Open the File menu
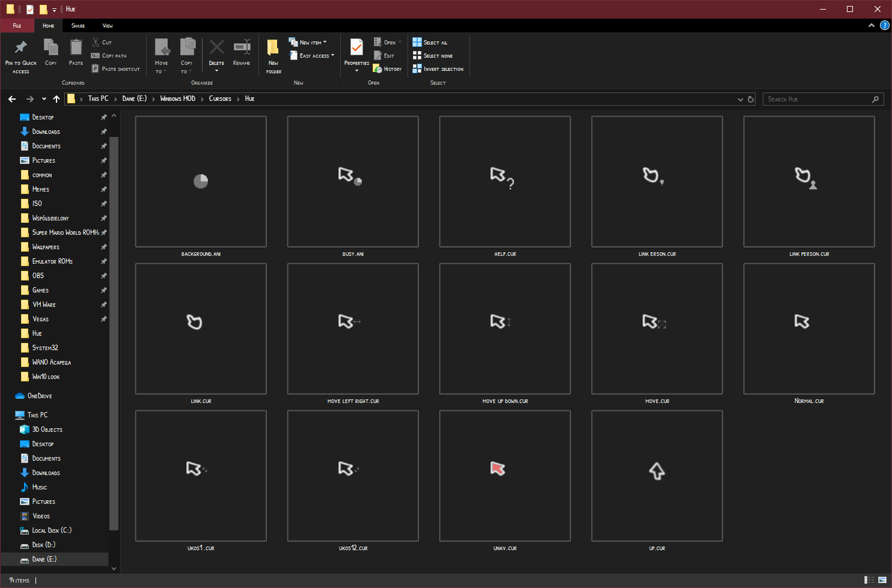Viewport: 892px width, 588px height. 17,25
